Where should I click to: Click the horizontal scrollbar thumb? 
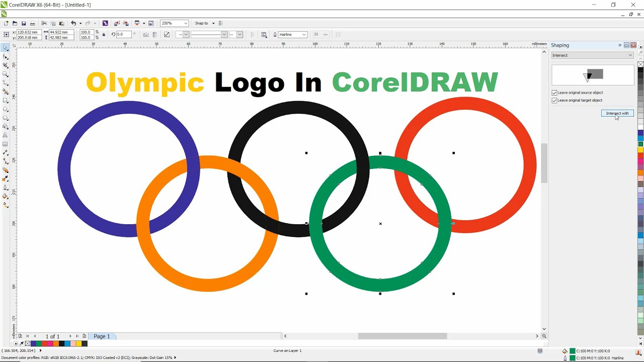[403, 336]
